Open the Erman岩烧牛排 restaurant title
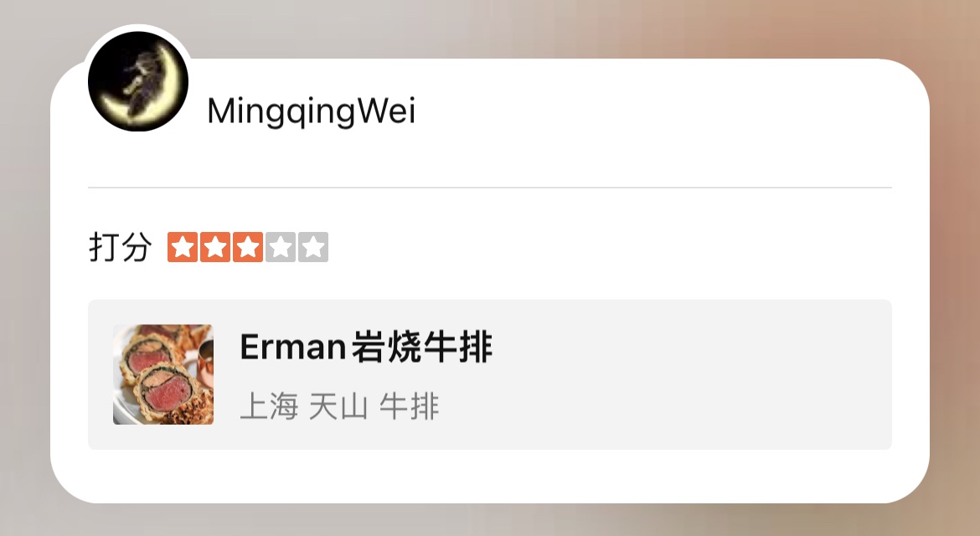 366,347
